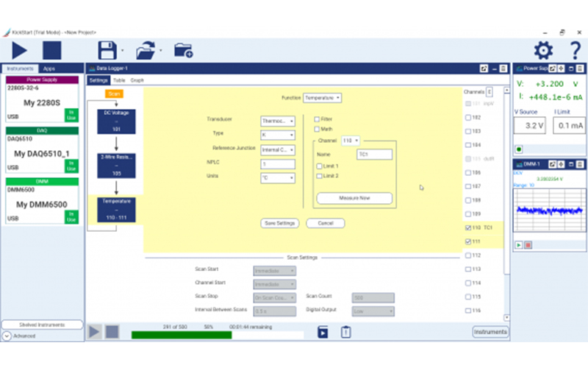Click the clipboard icon in bottom bar
This screenshot has width=588, height=368.
[345, 332]
